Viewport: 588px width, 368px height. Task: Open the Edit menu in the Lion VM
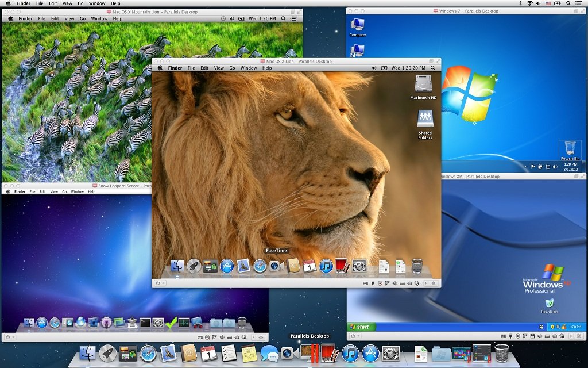204,68
